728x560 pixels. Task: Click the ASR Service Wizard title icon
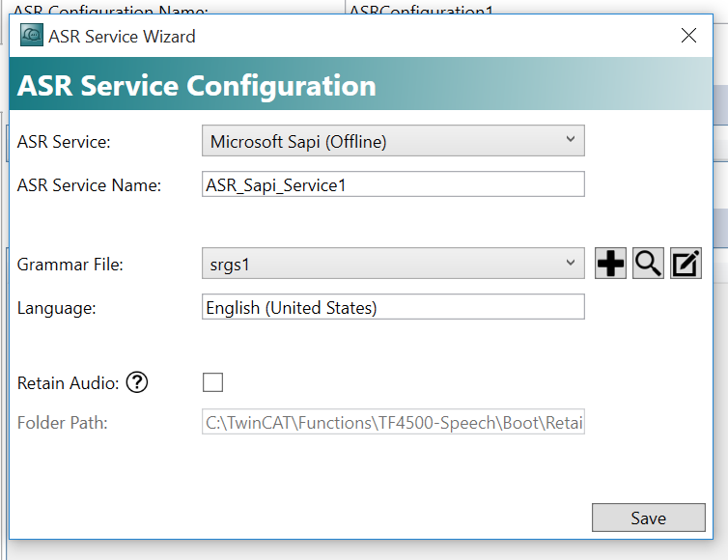[32, 36]
